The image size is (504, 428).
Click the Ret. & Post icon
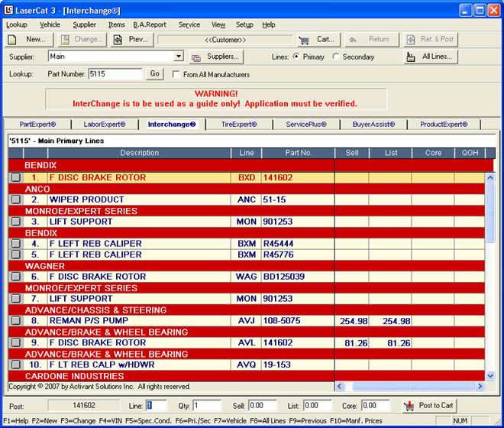click(x=411, y=40)
